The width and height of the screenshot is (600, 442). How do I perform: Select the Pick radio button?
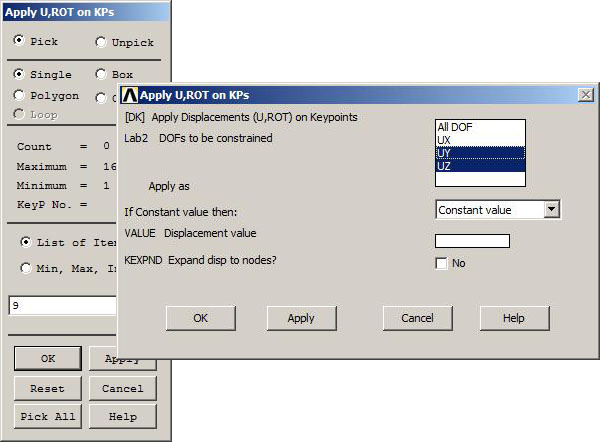[20, 42]
